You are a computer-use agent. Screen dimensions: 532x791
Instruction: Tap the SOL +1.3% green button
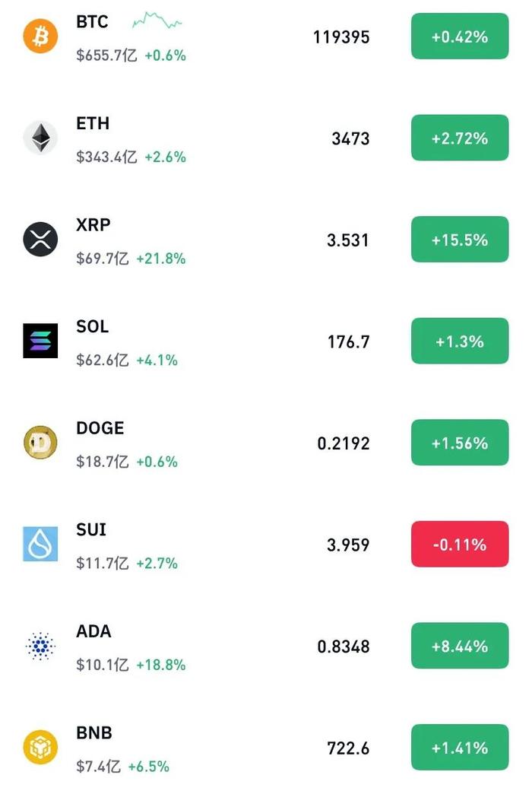(x=460, y=341)
